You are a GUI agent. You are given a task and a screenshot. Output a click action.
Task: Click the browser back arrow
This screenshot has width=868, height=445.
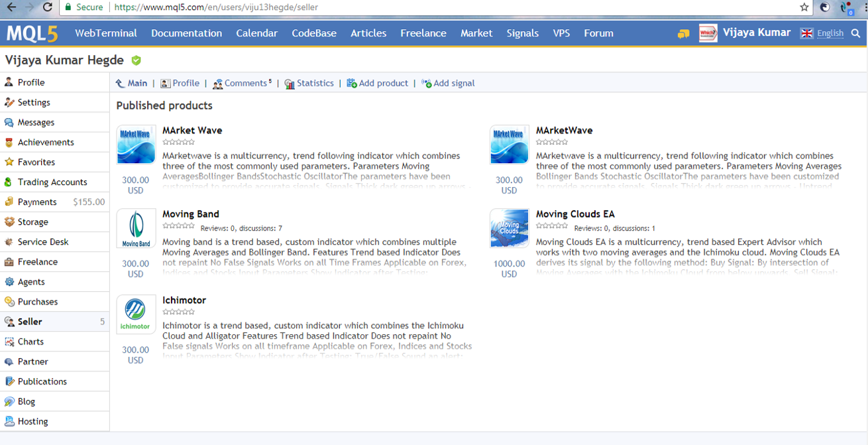(11, 7)
